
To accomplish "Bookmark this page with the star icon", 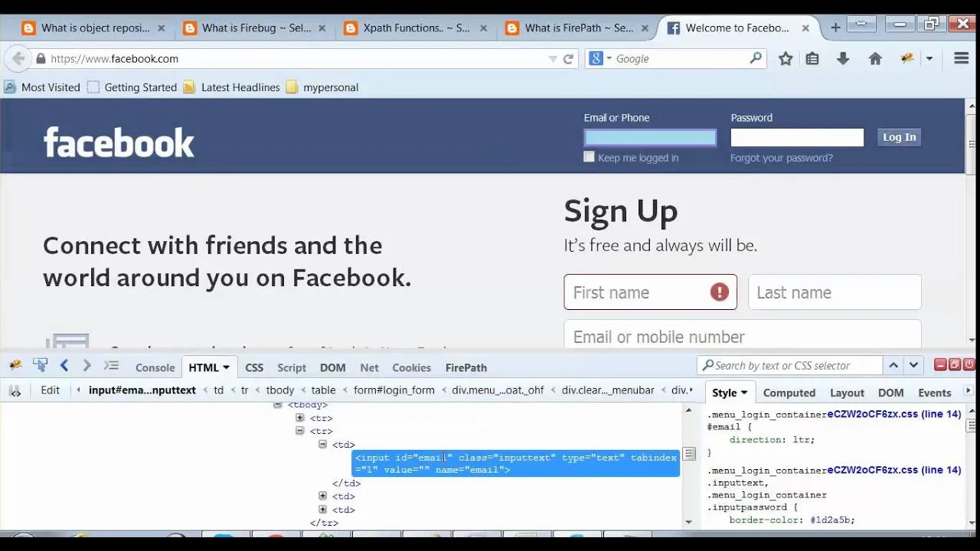I will click(x=786, y=59).
